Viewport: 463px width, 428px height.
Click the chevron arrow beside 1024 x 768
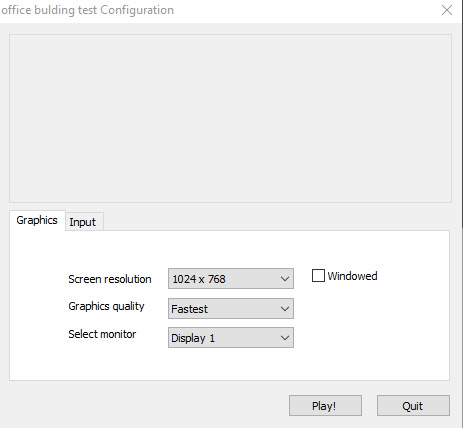(x=285, y=279)
